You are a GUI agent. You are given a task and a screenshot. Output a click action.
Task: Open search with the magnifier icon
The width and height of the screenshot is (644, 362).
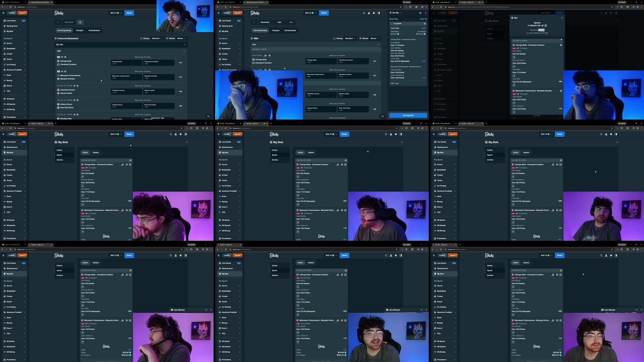coord(364,12)
